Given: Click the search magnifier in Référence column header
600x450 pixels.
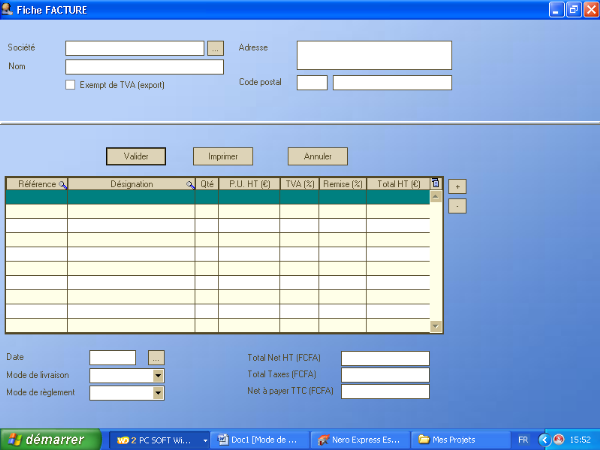Looking at the screenshot, I should (x=62, y=185).
